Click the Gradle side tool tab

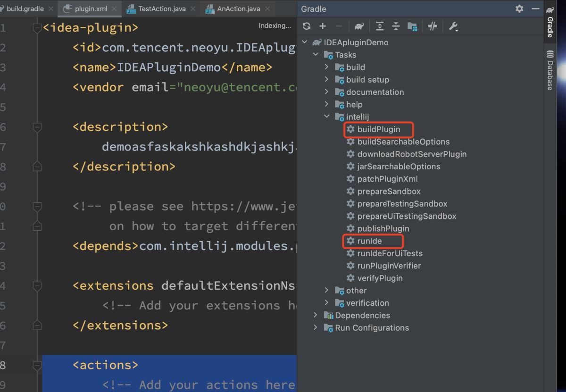[x=550, y=22]
